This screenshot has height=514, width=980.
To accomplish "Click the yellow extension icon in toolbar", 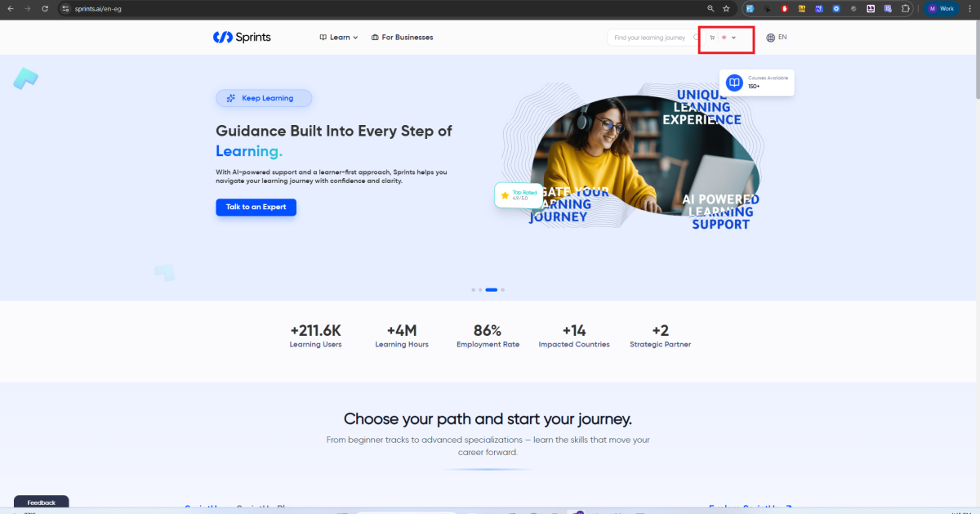I will coord(802,8).
